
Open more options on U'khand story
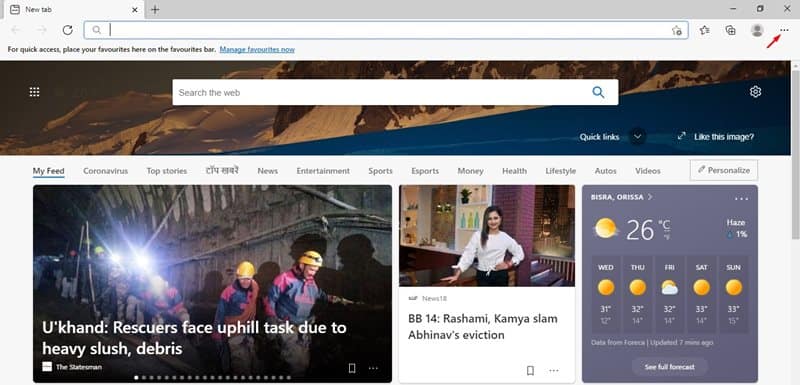[373, 368]
